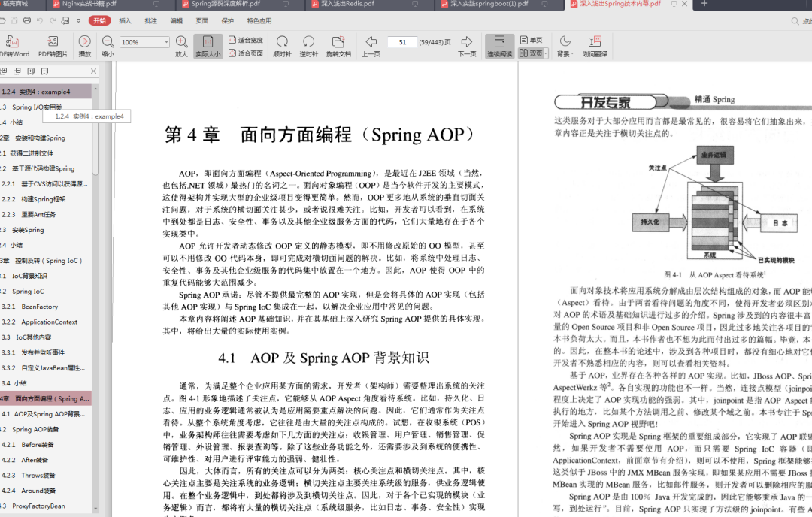The image size is (812, 517).
Task: Rotate page clockwise (顺时针)
Action: pyautogui.click(x=282, y=46)
